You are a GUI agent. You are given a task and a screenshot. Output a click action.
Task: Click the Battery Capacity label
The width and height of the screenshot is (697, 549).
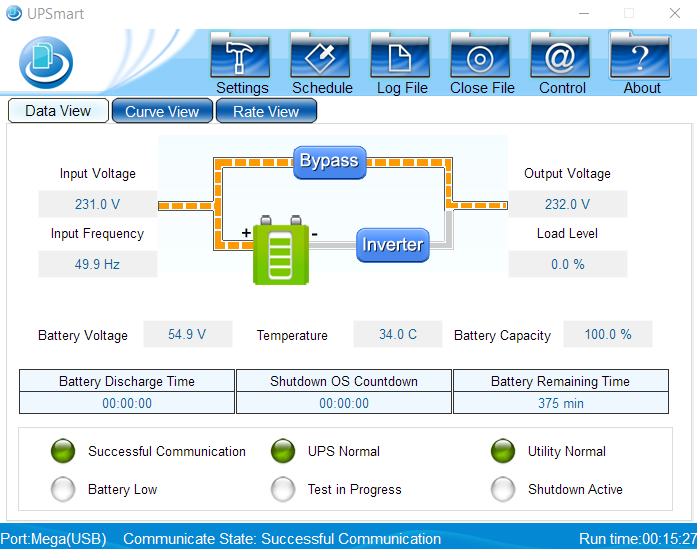(x=502, y=335)
